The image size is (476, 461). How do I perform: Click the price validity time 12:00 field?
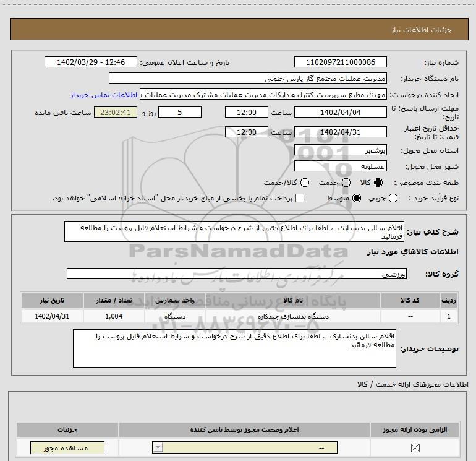(247, 132)
